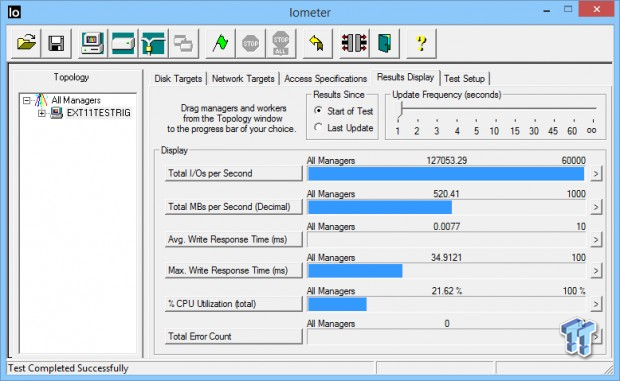Switch to the Disk Targets tab

click(178, 79)
